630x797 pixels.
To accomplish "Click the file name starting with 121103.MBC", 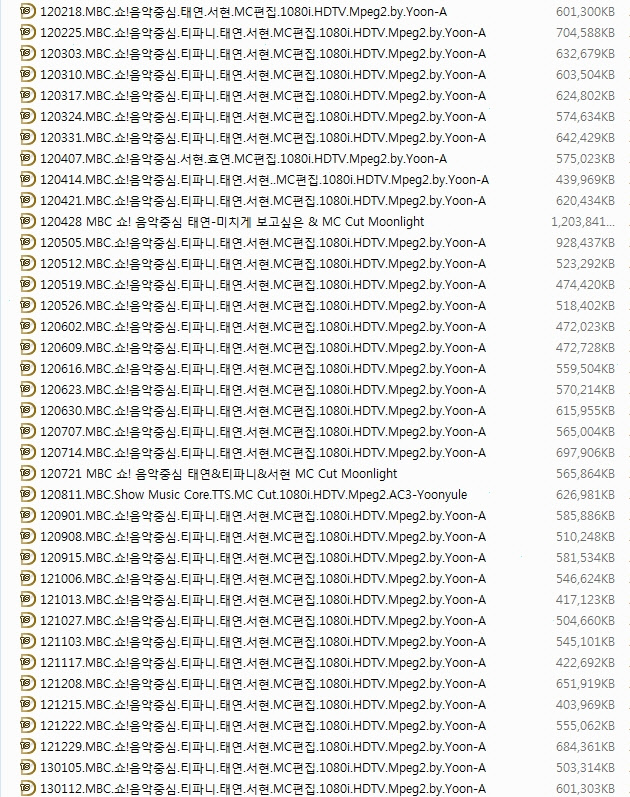I will 263,641.
